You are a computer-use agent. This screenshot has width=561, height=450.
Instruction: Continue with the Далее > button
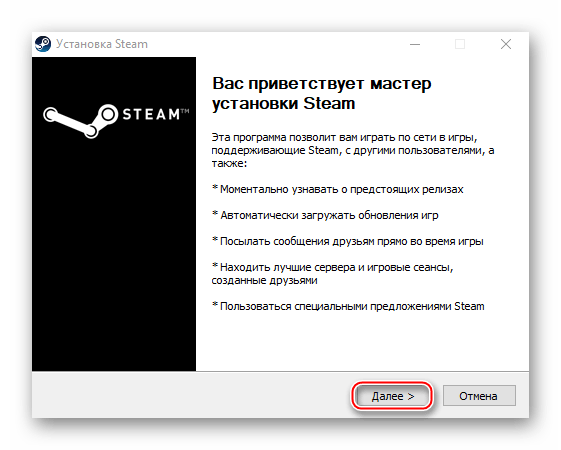pyautogui.click(x=392, y=396)
